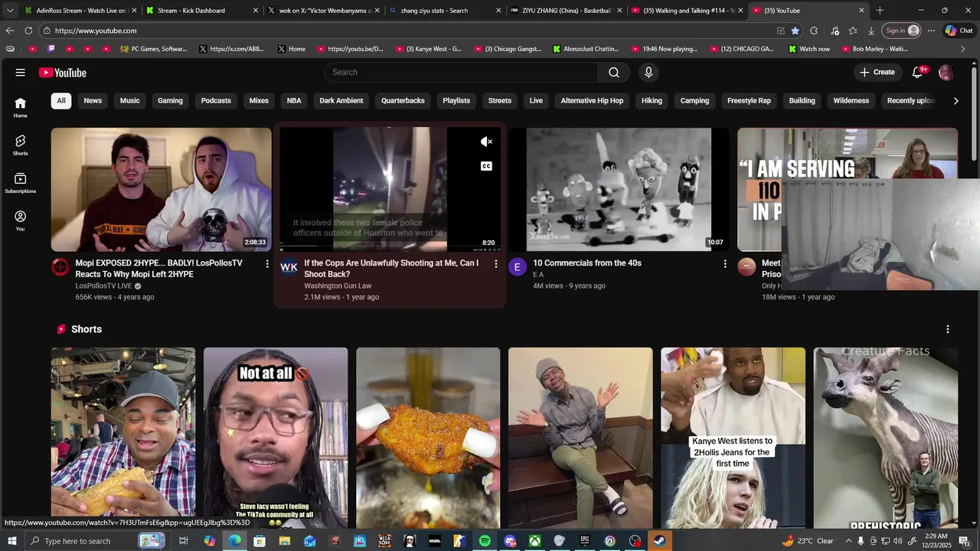Screen dimensions: 980x551
Task: Show more category chips with the arrow
Action: tap(955, 101)
